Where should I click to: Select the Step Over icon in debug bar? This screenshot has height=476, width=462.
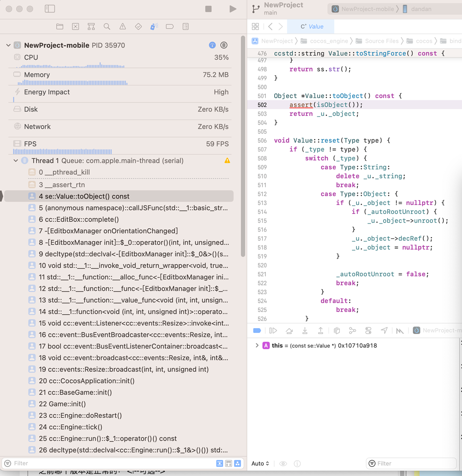(289, 331)
